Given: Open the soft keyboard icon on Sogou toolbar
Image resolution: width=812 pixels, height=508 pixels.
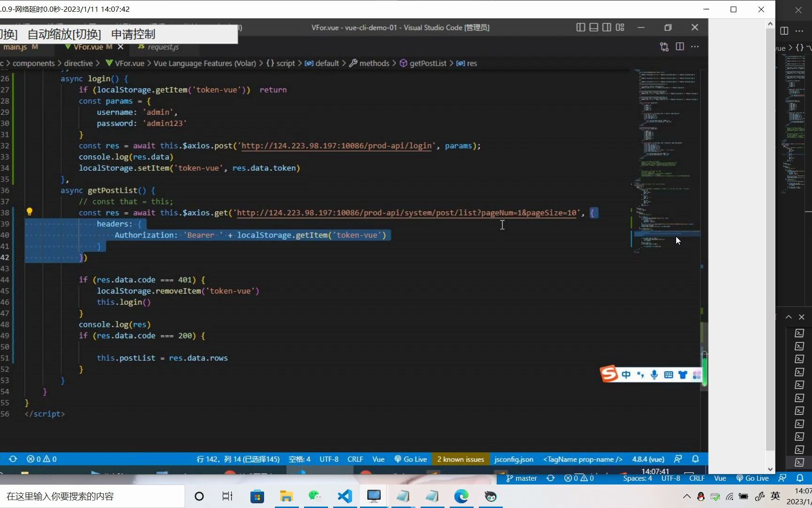Looking at the screenshot, I should tap(669, 374).
